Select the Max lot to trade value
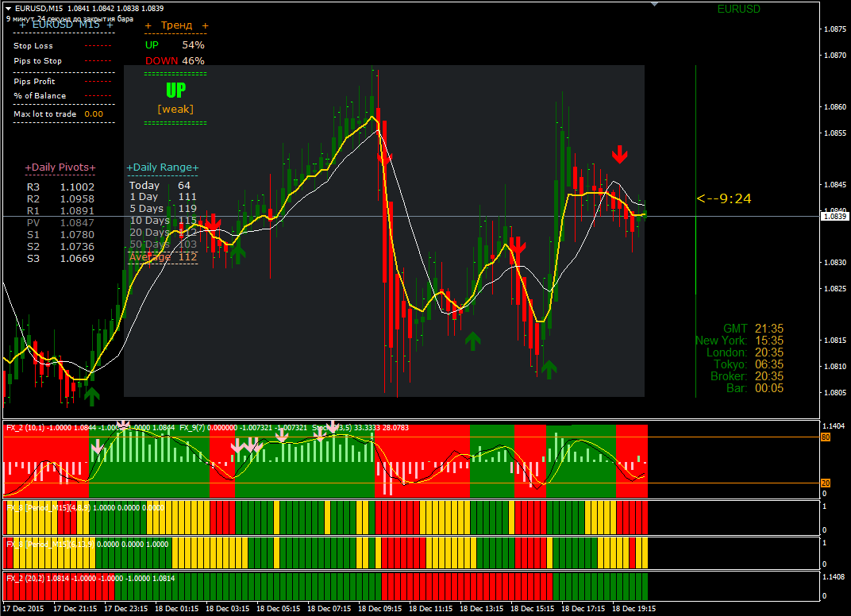The width and height of the screenshot is (851, 616). coord(94,114)
